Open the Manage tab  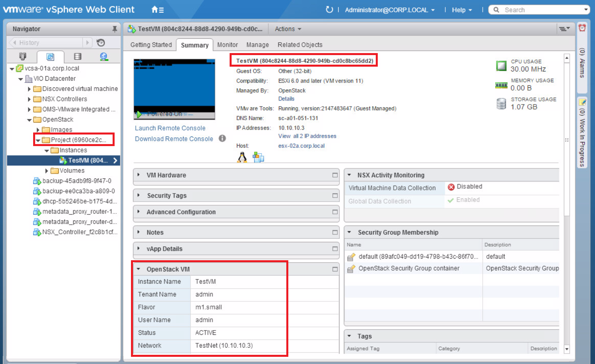coord(258,45)
